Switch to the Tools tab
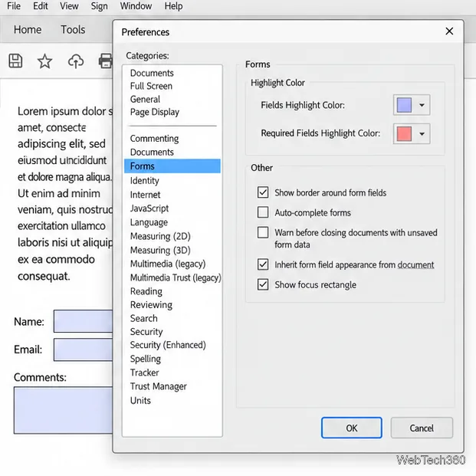The image size is (476, 476). click(73, 29)
